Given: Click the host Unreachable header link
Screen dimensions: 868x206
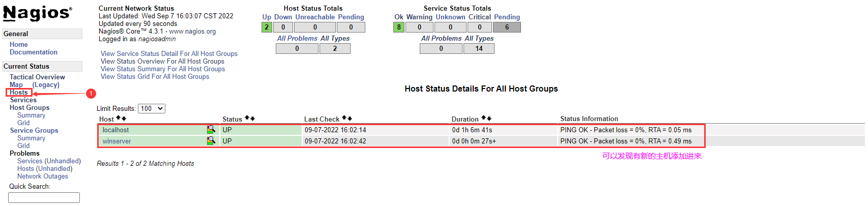Looking at the screenshot, I should (315, 17).
